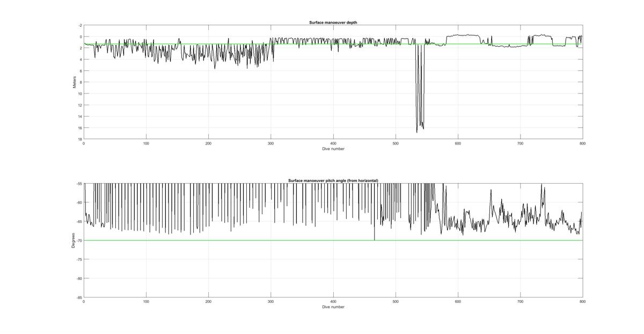Click dive number "200" tick under the depth plot
The image size is (644, 334).
(x=208, y=143)
